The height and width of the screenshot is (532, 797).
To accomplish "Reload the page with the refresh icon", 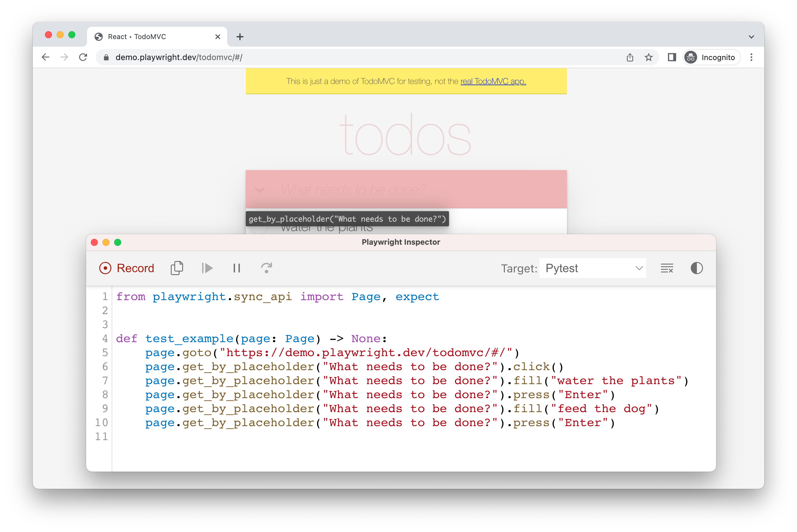I will coord(83,57).
